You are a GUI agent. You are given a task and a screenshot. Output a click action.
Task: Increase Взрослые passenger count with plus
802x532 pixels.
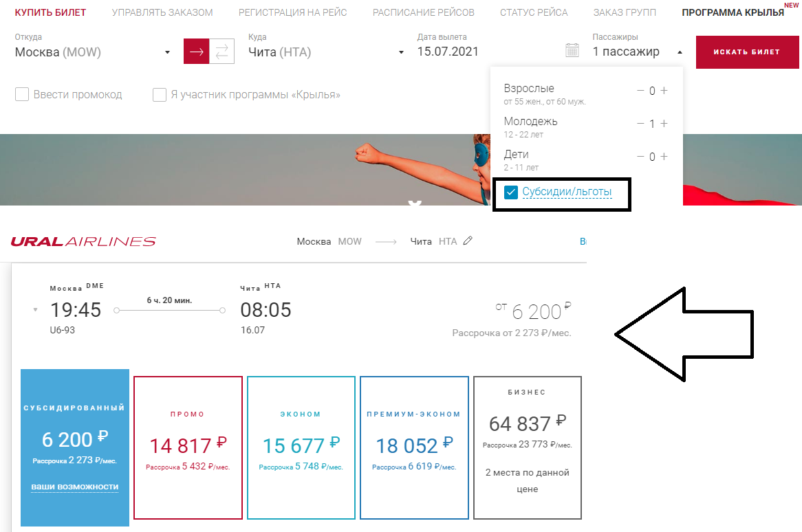[664, 91]
